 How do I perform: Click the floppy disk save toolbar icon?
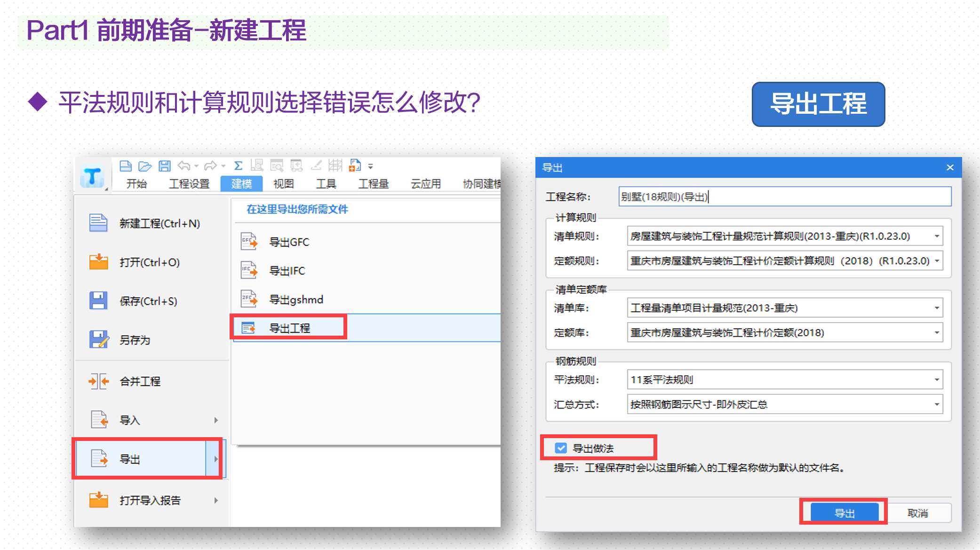[164, 166]
